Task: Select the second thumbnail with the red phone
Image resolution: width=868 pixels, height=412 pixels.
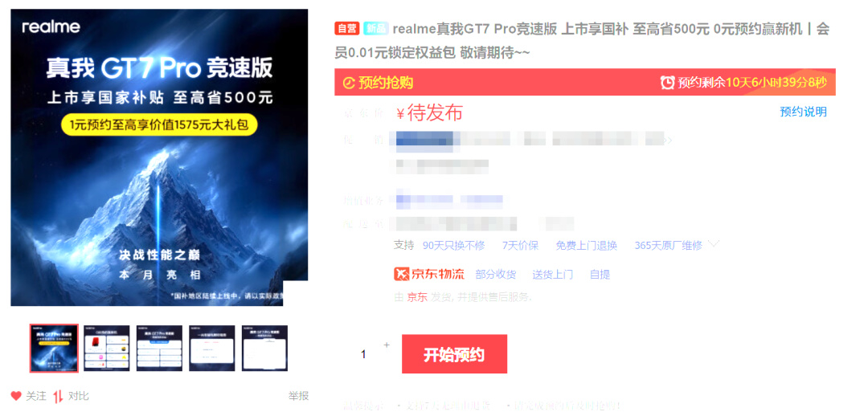Action: pyautogui.click(x=106, y=349)
